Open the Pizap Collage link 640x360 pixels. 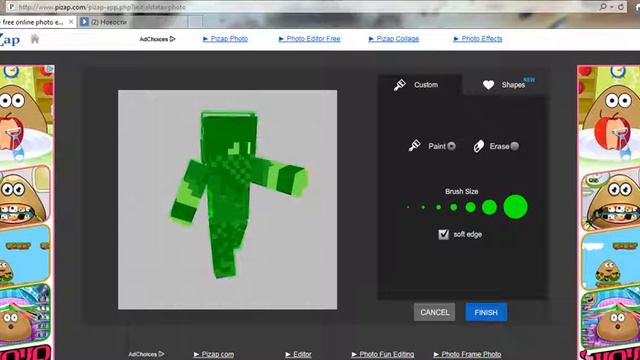[x=393, y=39]
